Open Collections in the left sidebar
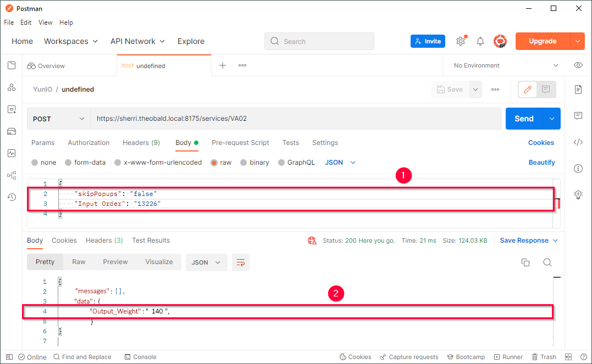 (12, 66)
